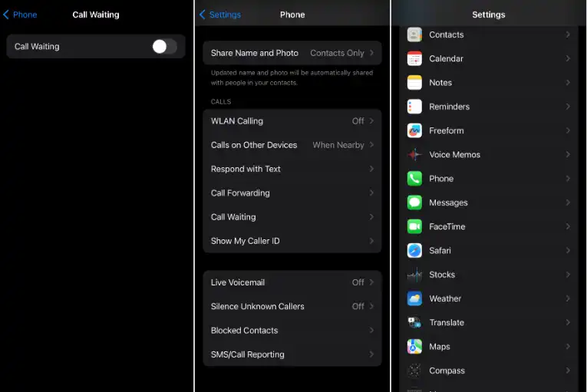Viewport: 587px width, 392px height.
Task: Select the Maps app icon
Action: point(414,347)
